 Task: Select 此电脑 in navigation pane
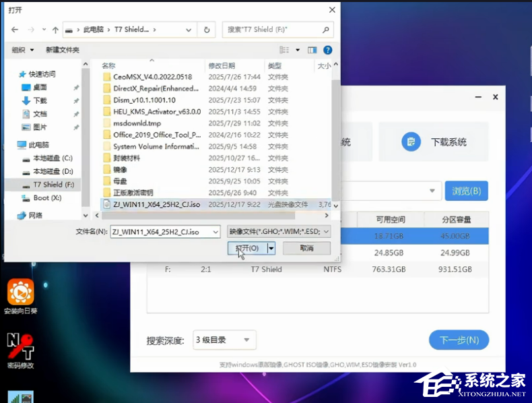click(x=38, y=145)
